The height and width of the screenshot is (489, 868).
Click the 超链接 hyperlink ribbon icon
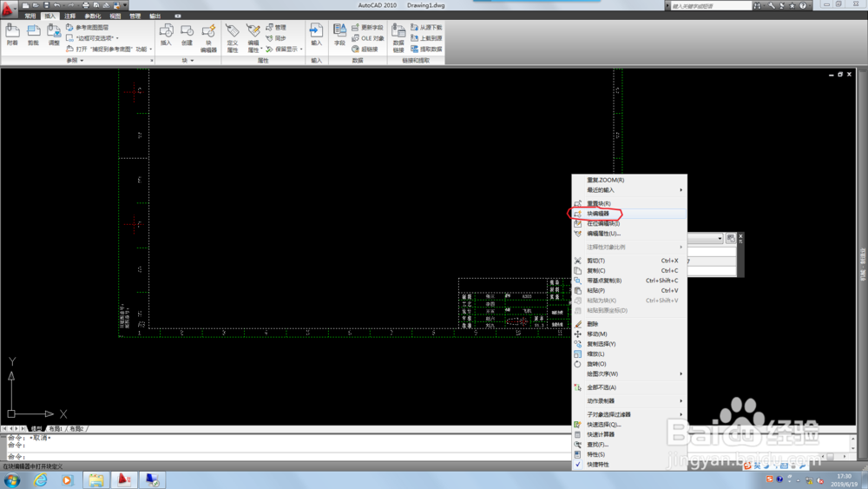click(x=355, y=50)
